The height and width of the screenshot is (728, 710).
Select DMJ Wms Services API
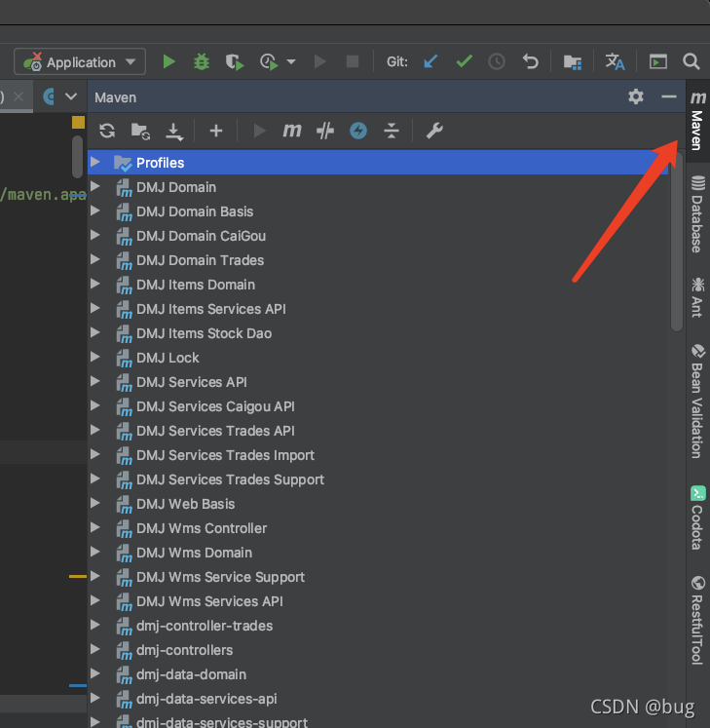pos(209,601)
